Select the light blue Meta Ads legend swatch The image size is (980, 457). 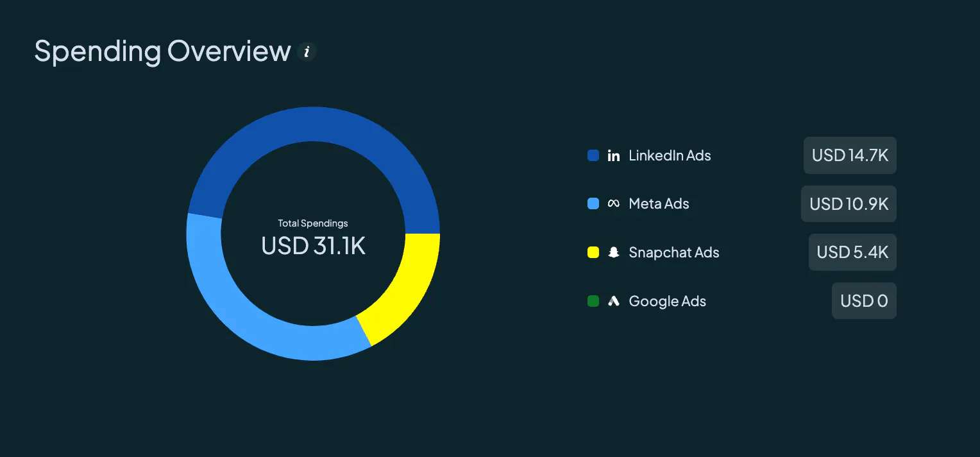coord(593,204)
